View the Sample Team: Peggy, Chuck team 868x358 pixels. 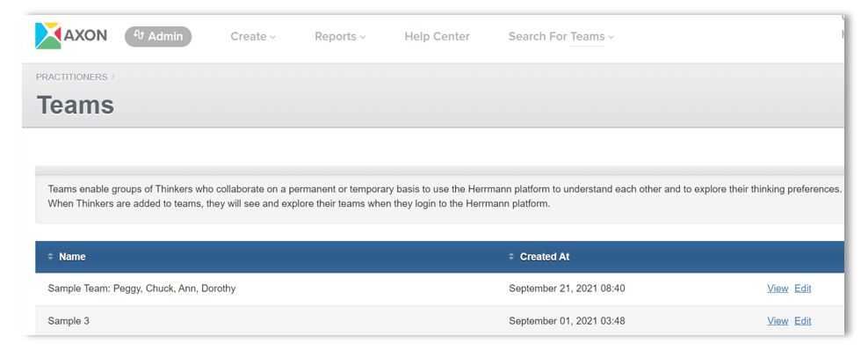(778, 289)
